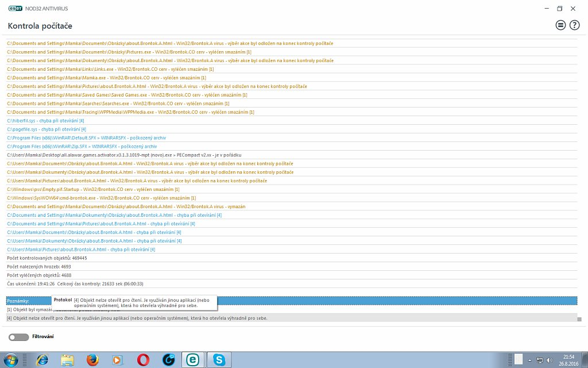Launch Opera browser from the taskbar
Image resolution: width=588 pixels, height=368 pixels.
pos(143,360)
